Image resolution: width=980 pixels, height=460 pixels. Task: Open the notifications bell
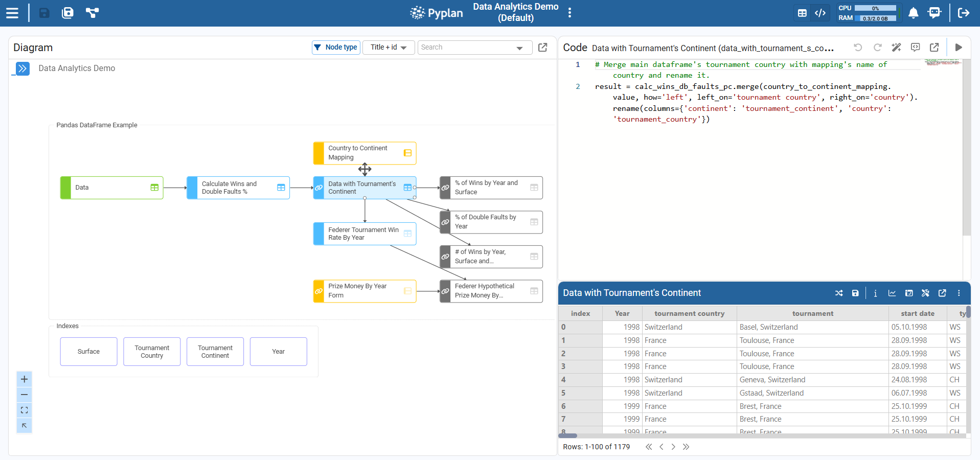click(x=913, y=13)
